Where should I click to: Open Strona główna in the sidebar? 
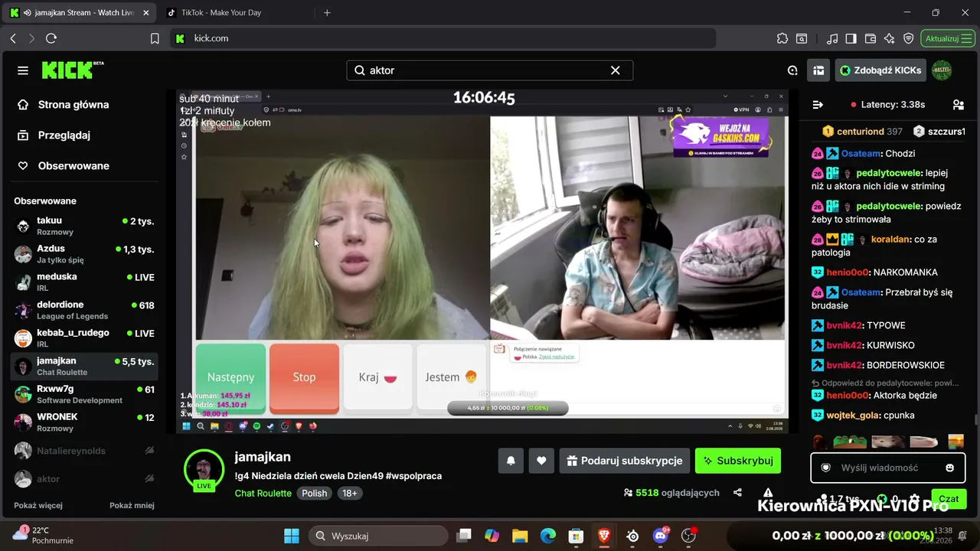point(84,105)
